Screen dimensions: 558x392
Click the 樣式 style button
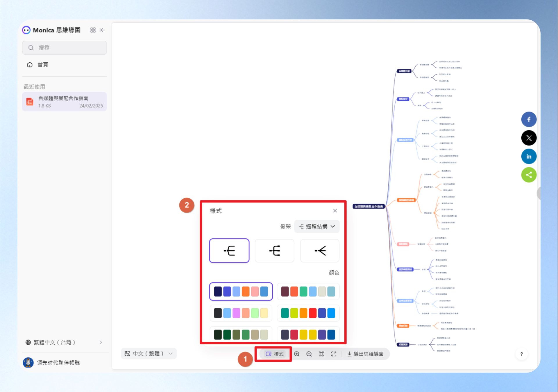click(x=275, y=354)
